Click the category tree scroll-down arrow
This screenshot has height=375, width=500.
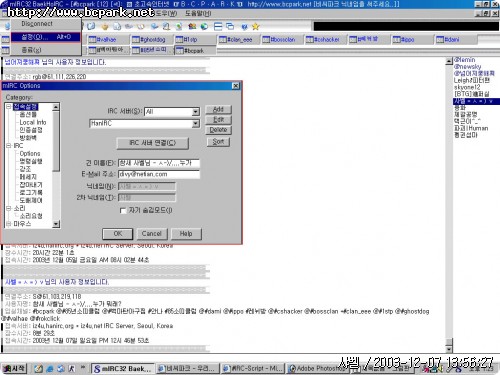[56, 224]
